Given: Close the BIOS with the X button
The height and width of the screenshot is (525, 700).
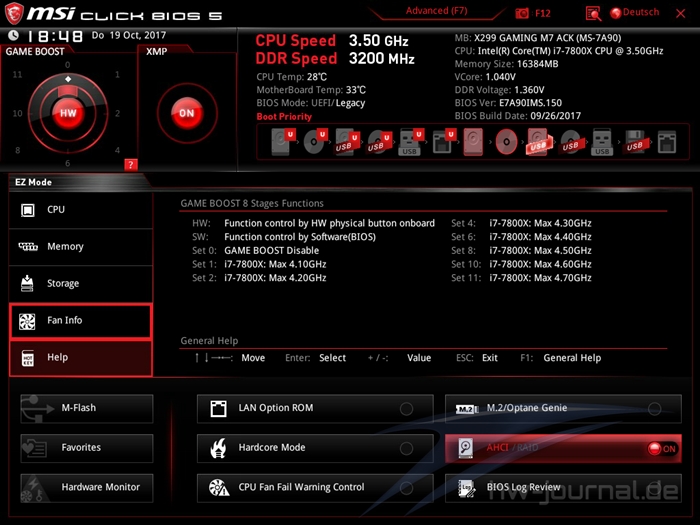Looking at the screenshot, I should [x=680, y=13].
